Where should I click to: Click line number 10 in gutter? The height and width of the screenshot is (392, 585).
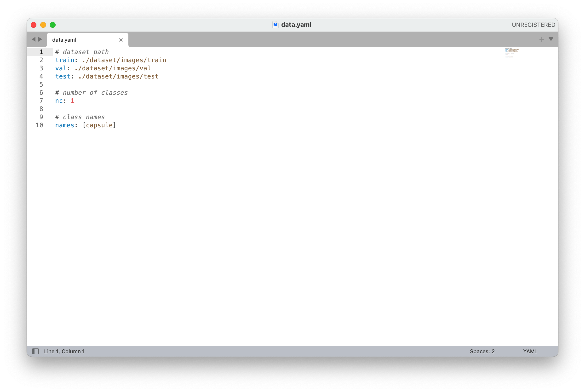[x=40, y=125]
